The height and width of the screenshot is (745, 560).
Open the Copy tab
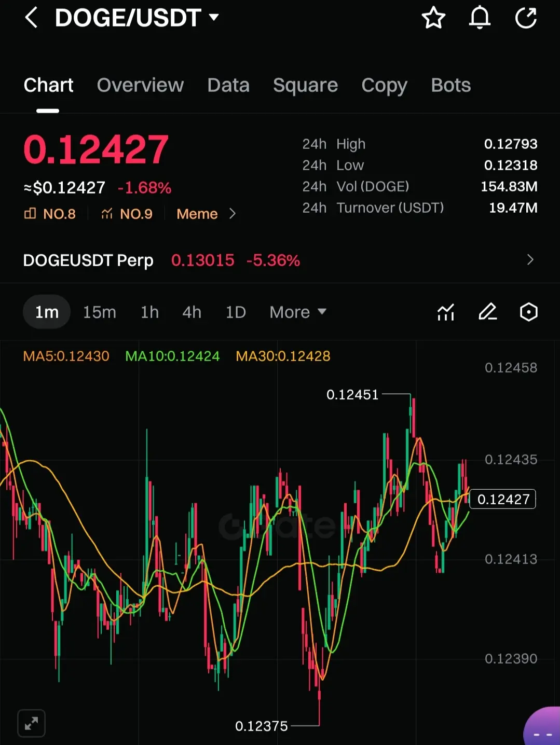[384, 86]
